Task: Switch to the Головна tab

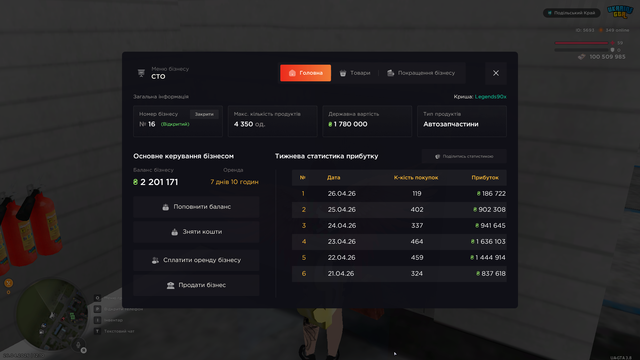Action: 305,73
